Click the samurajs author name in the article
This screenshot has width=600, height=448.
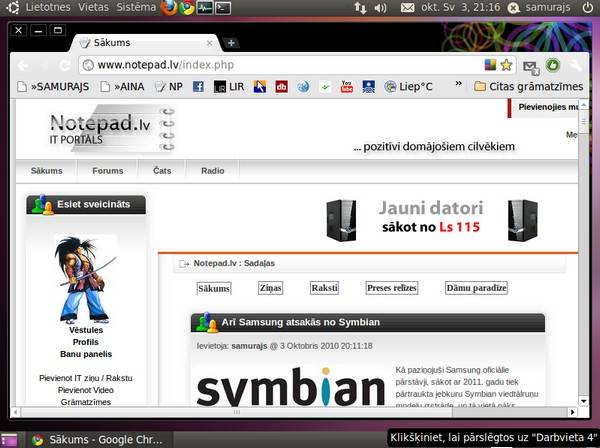tap(249, 346)
